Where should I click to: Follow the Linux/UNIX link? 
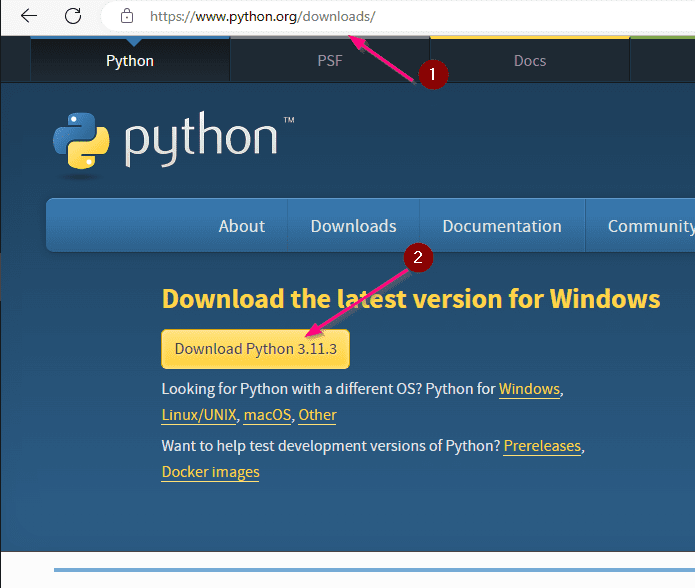click(199, 415)
